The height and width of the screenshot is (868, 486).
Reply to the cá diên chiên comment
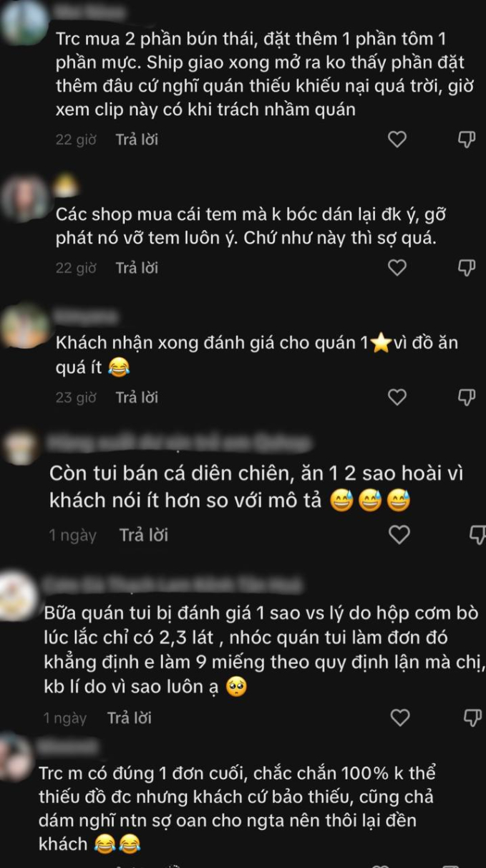(144, 535)
